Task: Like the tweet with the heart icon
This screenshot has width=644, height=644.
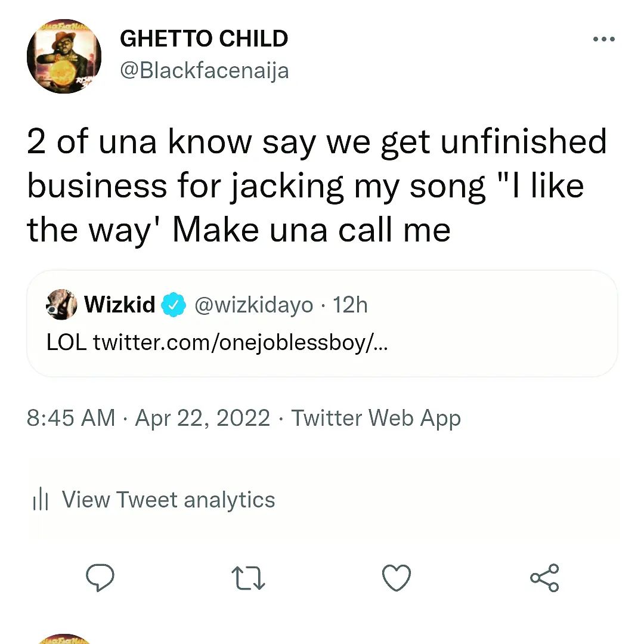Action: 396,578
